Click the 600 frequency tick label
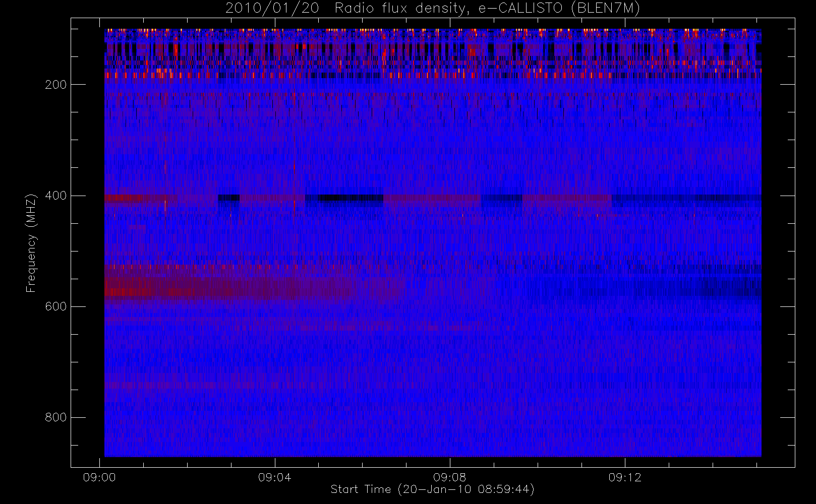This screenshot has width=816, height=504. coord(55,306)
